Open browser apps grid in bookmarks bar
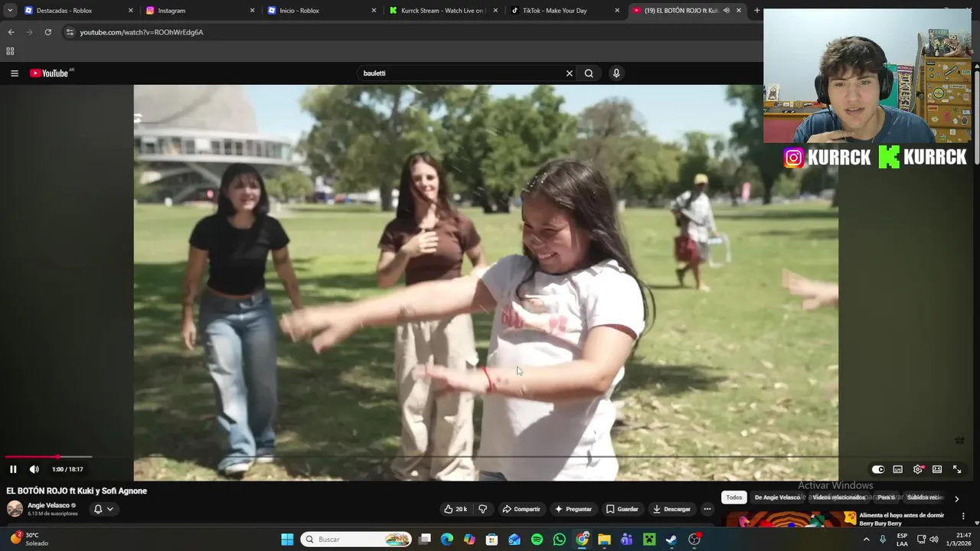This screenshot has height=551, width=980. (10, 51)
